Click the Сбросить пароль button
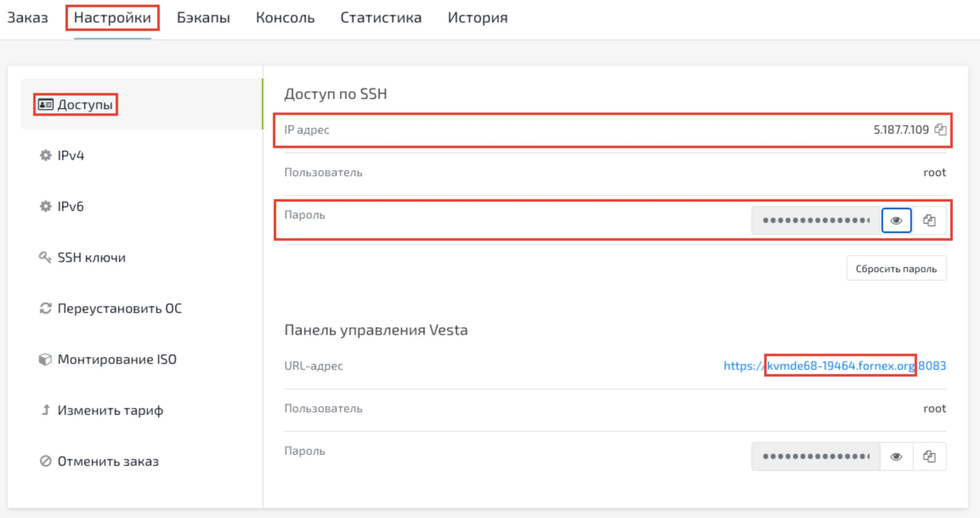 coord(896,268)
